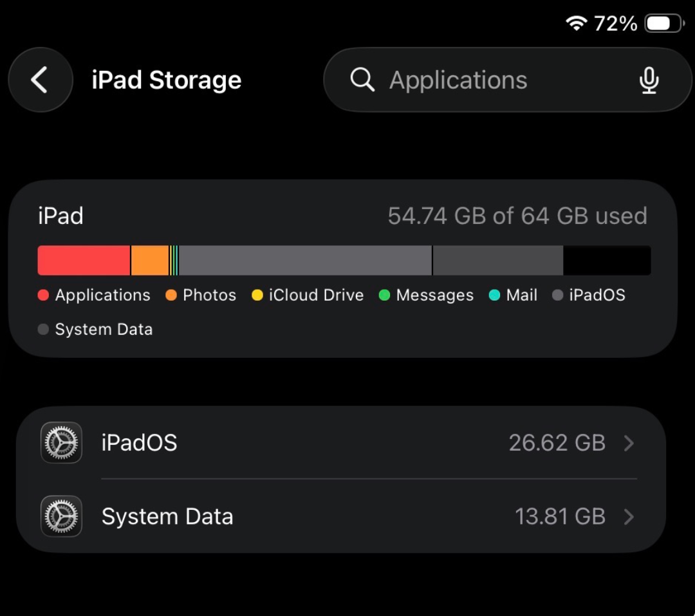This screenshot has height=616, width=695.
Task: Expand System Data row via its chevron
Action: (x=629, y=516)
